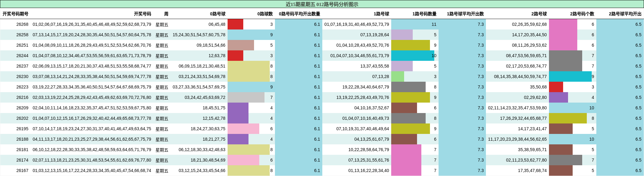Viewport: 644px width, 176px height.
Task: Select period number 26244
Action: pyautogui.click(x=22, y=56)
